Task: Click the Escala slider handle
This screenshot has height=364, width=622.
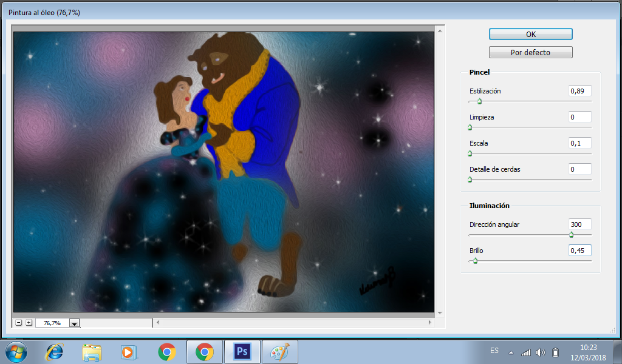Action: 470,153
